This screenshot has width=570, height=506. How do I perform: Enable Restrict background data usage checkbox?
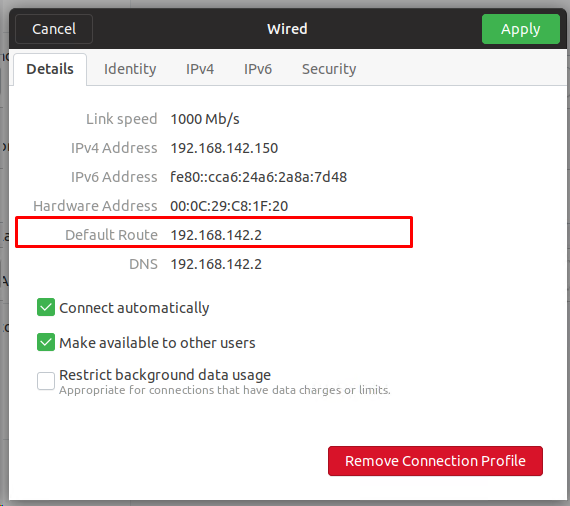(x=46, y=381)
